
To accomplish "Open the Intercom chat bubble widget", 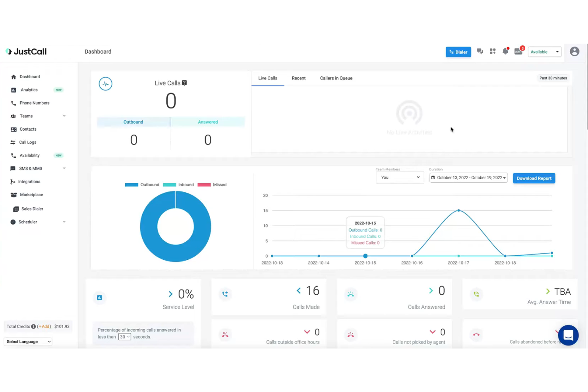I will tap(568, 335).
